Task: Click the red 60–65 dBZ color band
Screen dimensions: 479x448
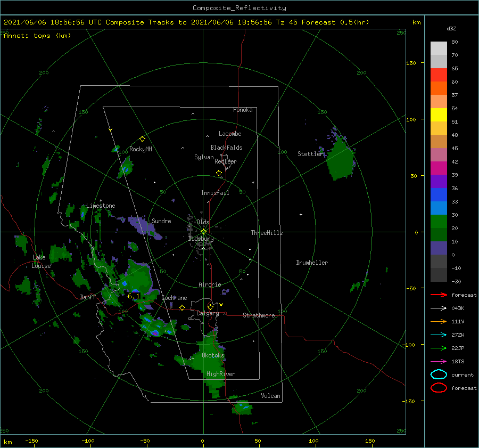Action: (439, 75)
